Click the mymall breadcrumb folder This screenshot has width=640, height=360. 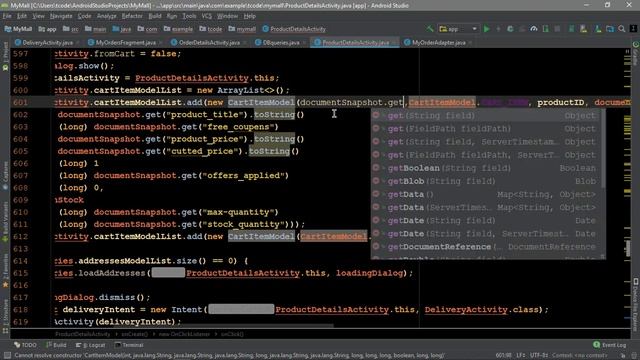tap(242, 29)
